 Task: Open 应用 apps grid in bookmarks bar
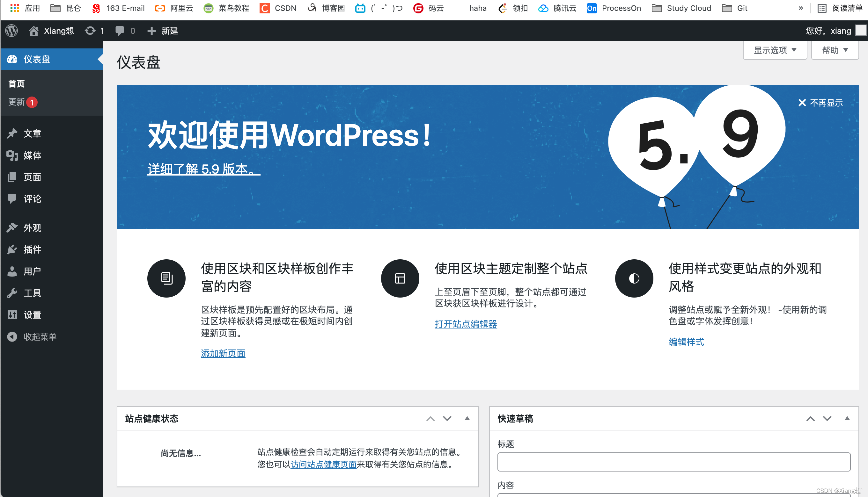tap(25, 8)
